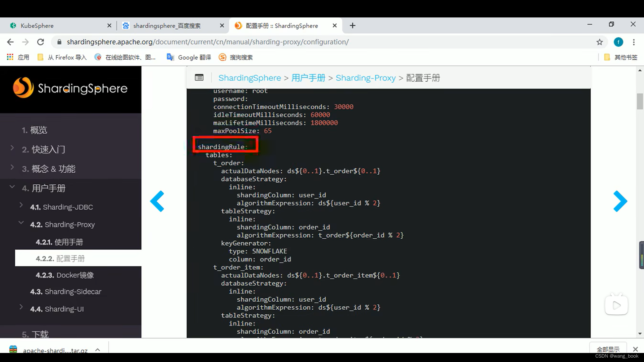Click Sharding-Proxy breadcrumb link
This screenshot has height=362, width=644.
pos(366,78)
